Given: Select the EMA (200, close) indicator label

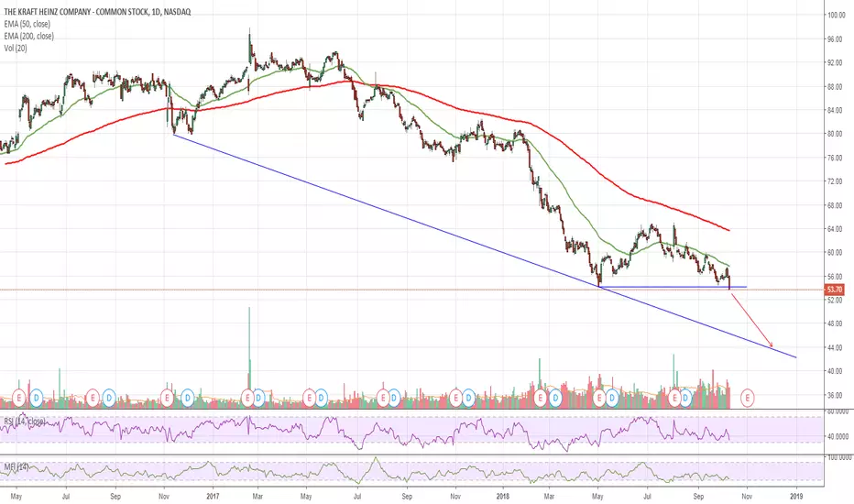Looking at the screenshot, I should point(29,36).
